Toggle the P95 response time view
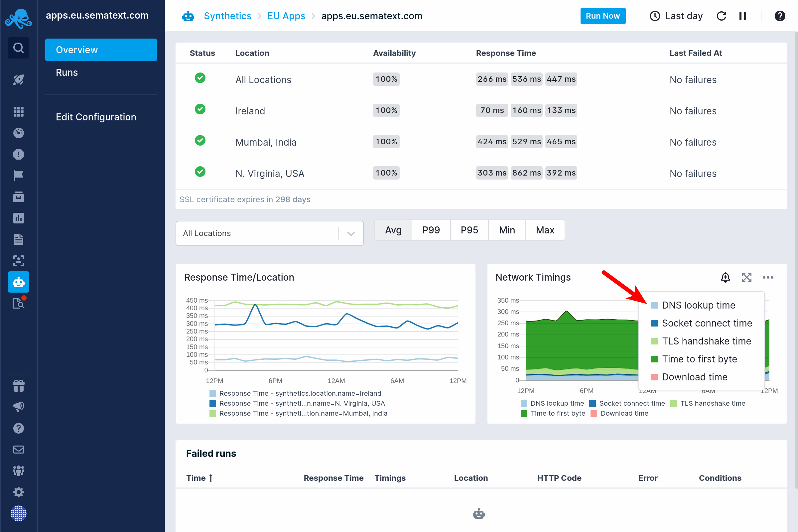The height and width of the screenshot is (532, 798). point(468,230)
